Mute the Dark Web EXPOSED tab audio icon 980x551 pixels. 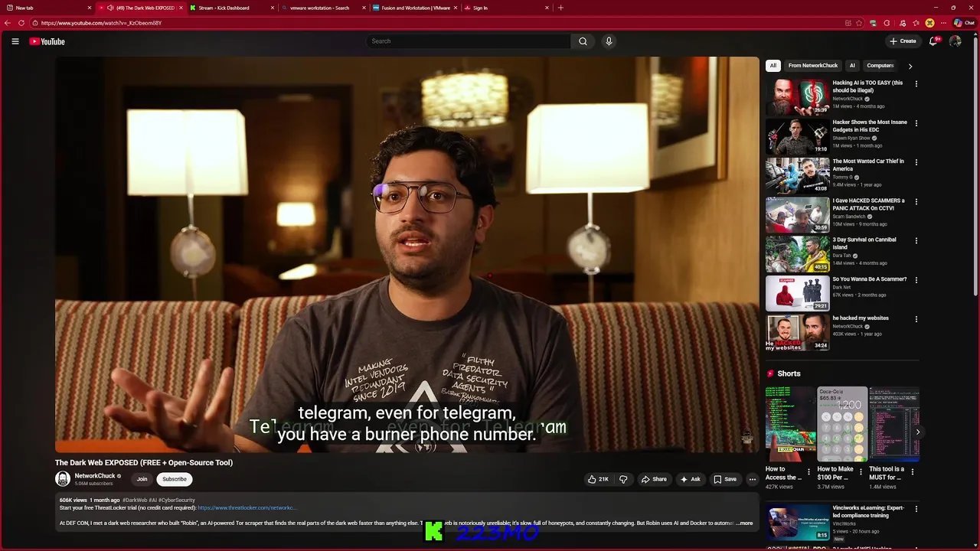pos(110,8)
